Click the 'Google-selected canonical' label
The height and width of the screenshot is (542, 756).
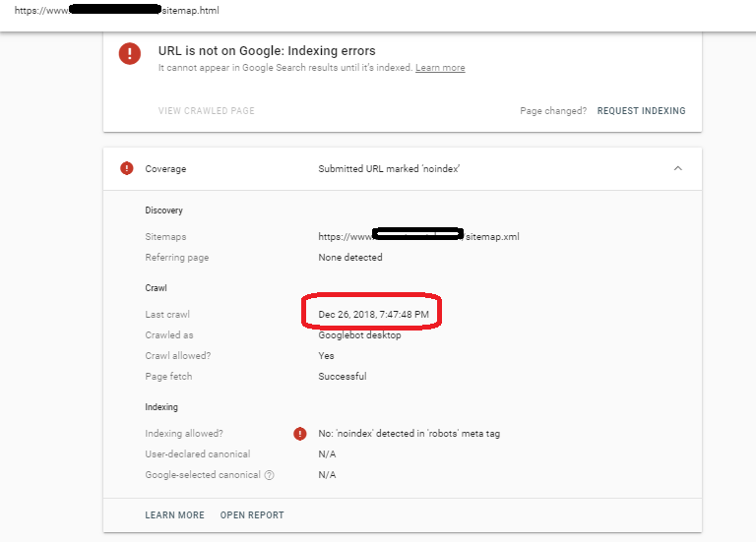[203, 475]
